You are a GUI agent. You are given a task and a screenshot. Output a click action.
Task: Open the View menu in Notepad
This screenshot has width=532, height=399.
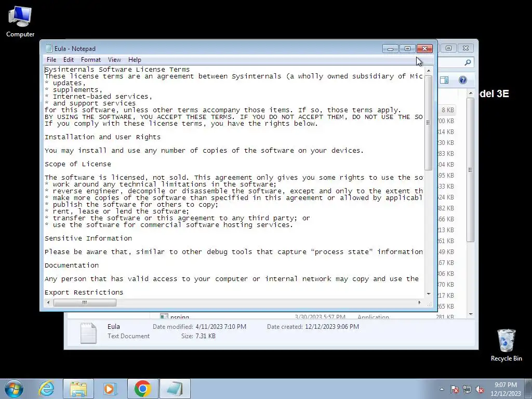[x=114, y=60]
